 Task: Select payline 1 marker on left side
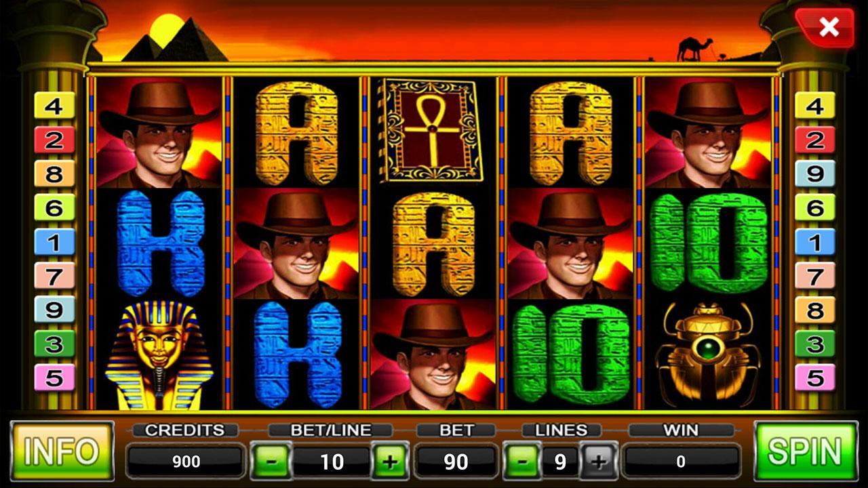pyautogui.click(x=54, y=242)
